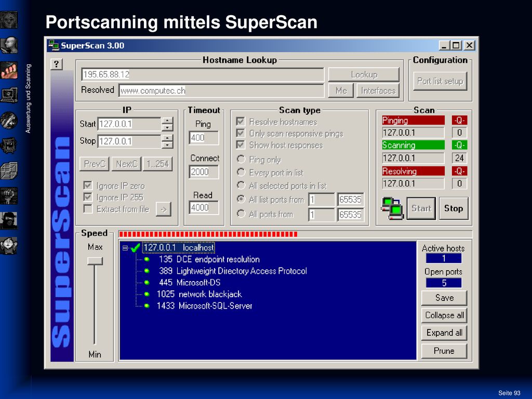Click the -Q- button next to Resolving
Image resolution: width=532 pixels, height=399 pixels.
[459, 171]
